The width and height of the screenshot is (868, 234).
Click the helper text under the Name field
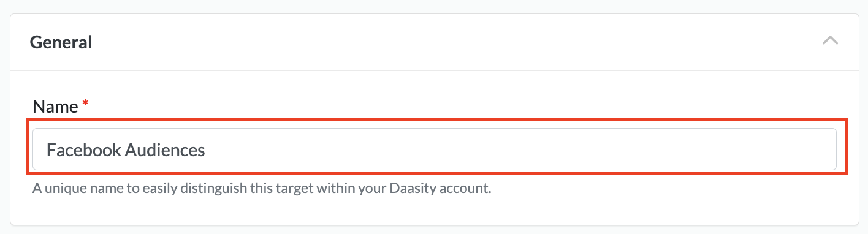tap(262, 187)
